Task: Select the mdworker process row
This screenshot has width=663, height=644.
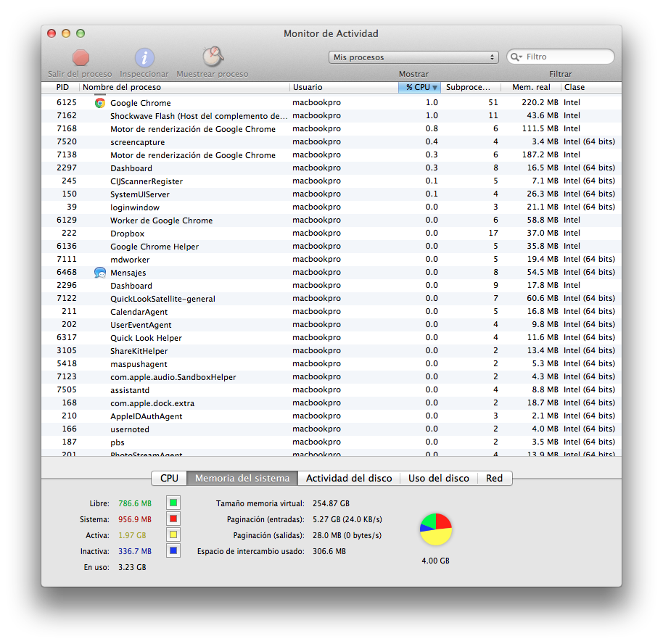Action: coord(331,260)
